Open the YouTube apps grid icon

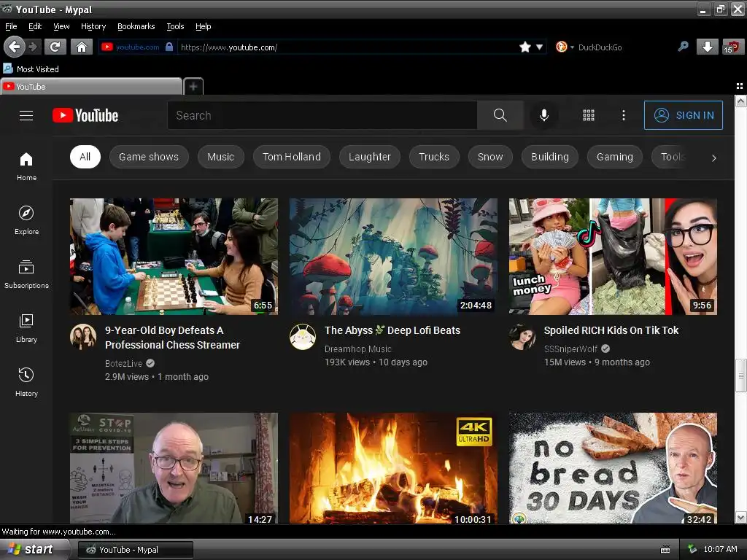(589, 115)
